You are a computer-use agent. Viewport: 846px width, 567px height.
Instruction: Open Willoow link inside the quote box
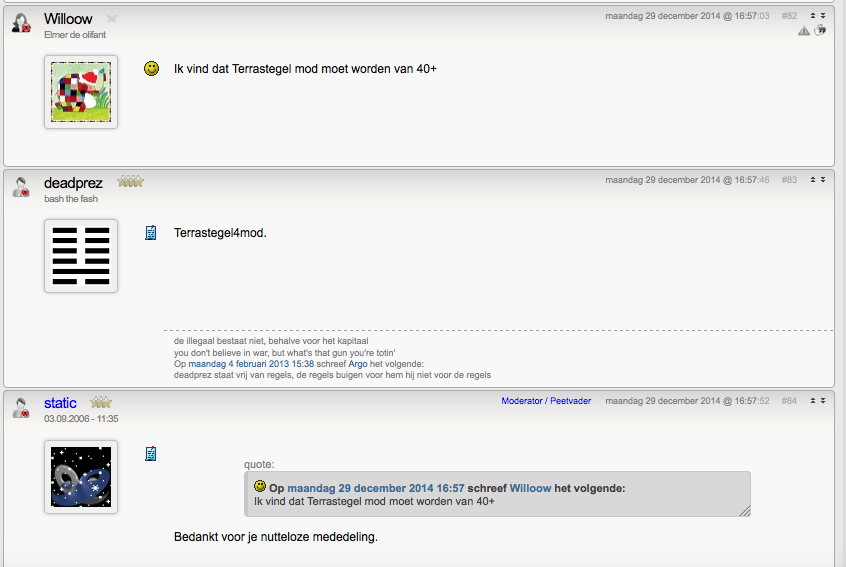(530, 488)
